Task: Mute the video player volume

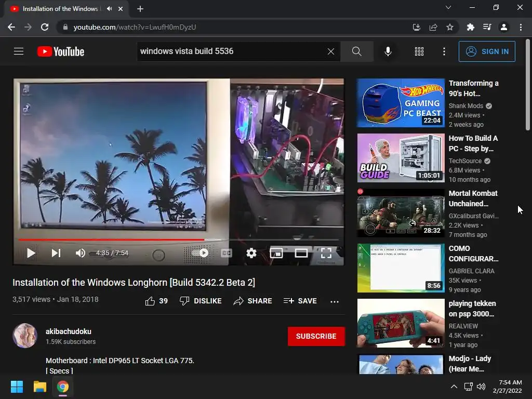Action: [x=81, y=253]
